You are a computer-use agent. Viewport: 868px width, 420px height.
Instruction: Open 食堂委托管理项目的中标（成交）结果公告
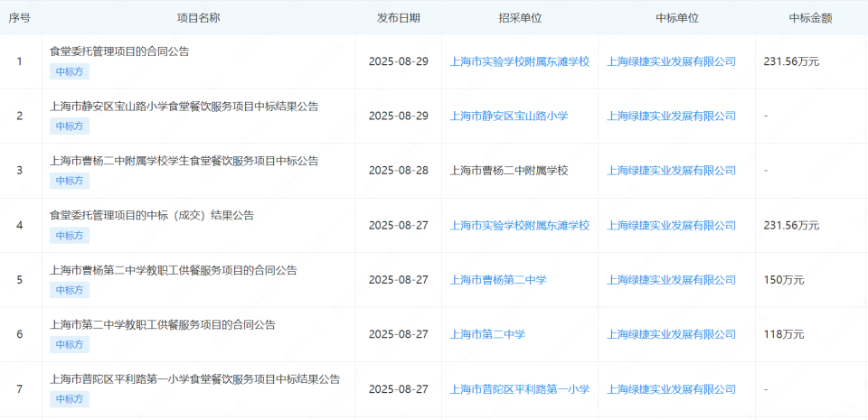[x=152, y=216]
